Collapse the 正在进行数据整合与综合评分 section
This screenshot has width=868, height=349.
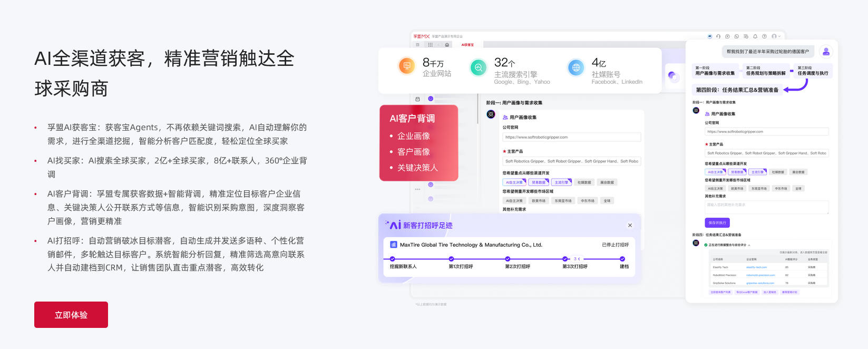(749, 245)
